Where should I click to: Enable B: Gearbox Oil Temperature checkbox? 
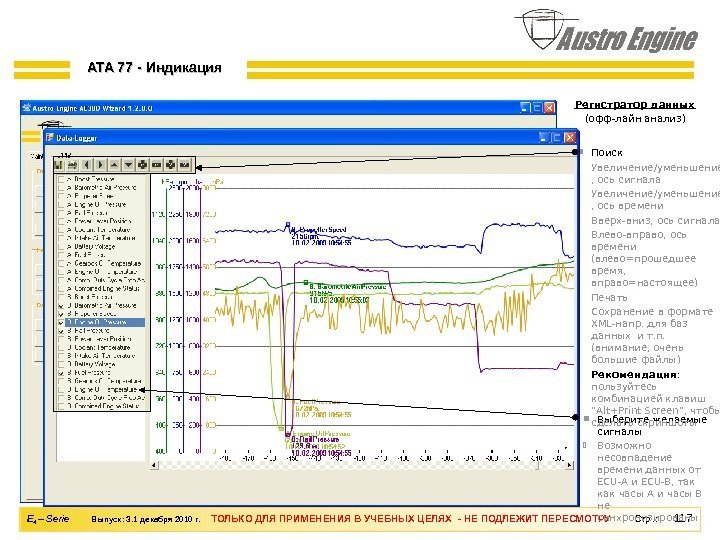(61, 381)
